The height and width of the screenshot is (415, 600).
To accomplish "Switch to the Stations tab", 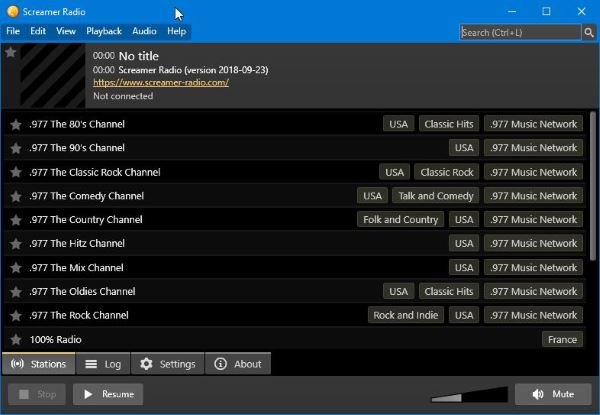I will coord(38,364).
